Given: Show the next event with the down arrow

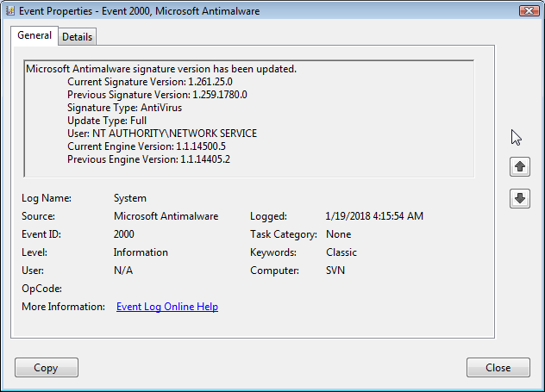Looking at the screenshot, I should point(520,198).
